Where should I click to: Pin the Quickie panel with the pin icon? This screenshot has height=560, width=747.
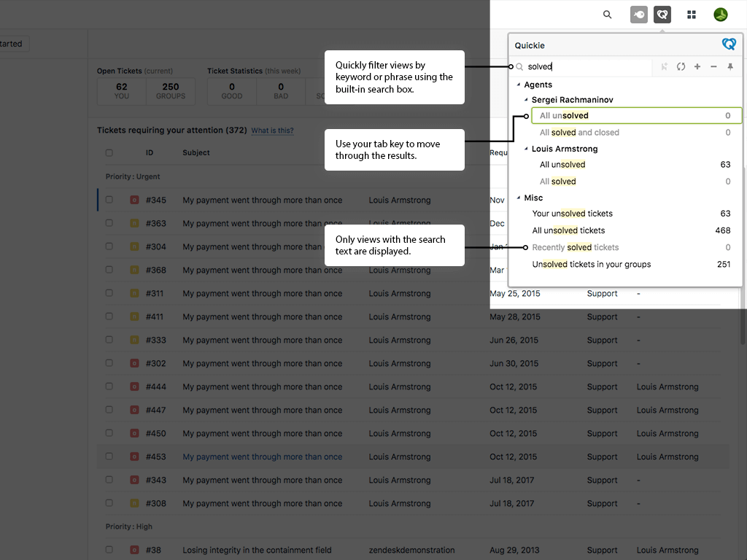click(729, 66)
